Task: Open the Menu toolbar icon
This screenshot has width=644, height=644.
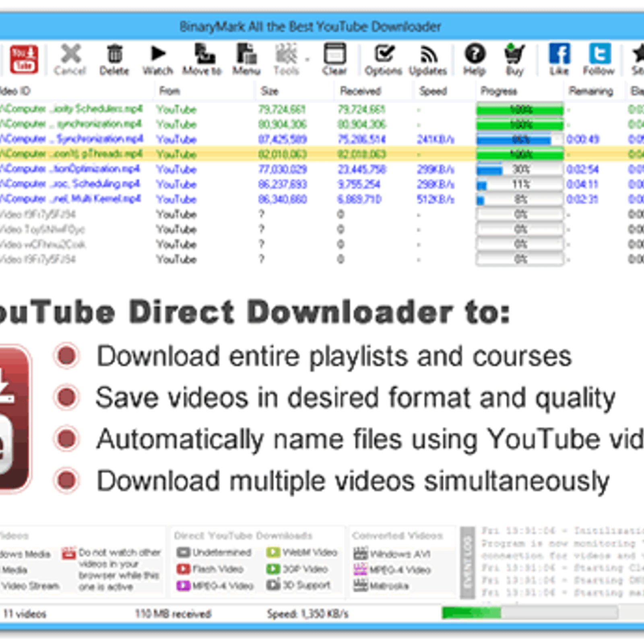Action: [246, 54]
